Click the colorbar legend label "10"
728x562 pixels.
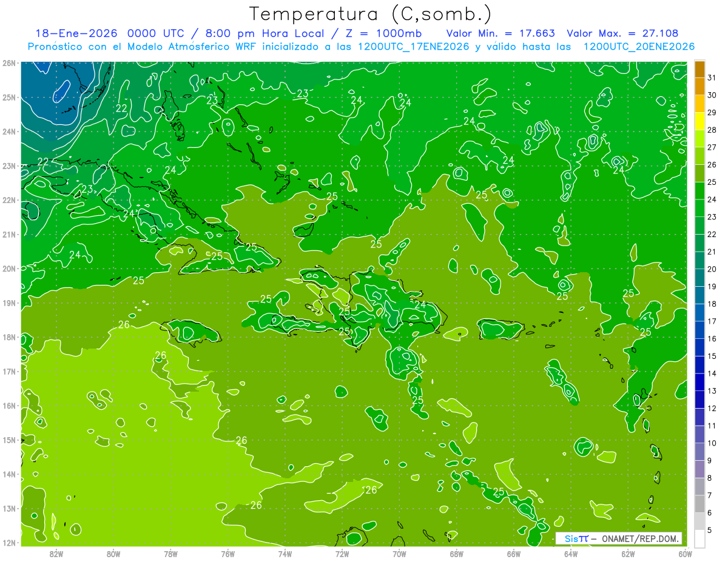[712, 443]
